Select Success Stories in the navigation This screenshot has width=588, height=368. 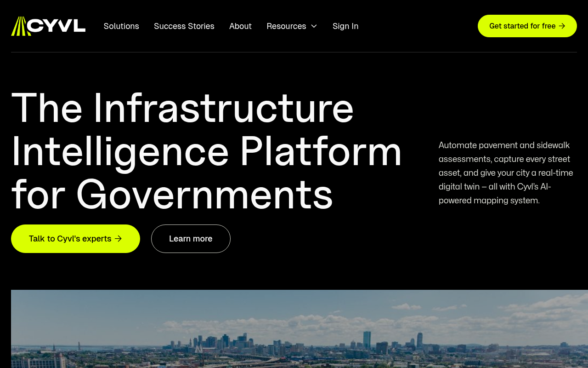pyautogui.click(x=184, y=26)
